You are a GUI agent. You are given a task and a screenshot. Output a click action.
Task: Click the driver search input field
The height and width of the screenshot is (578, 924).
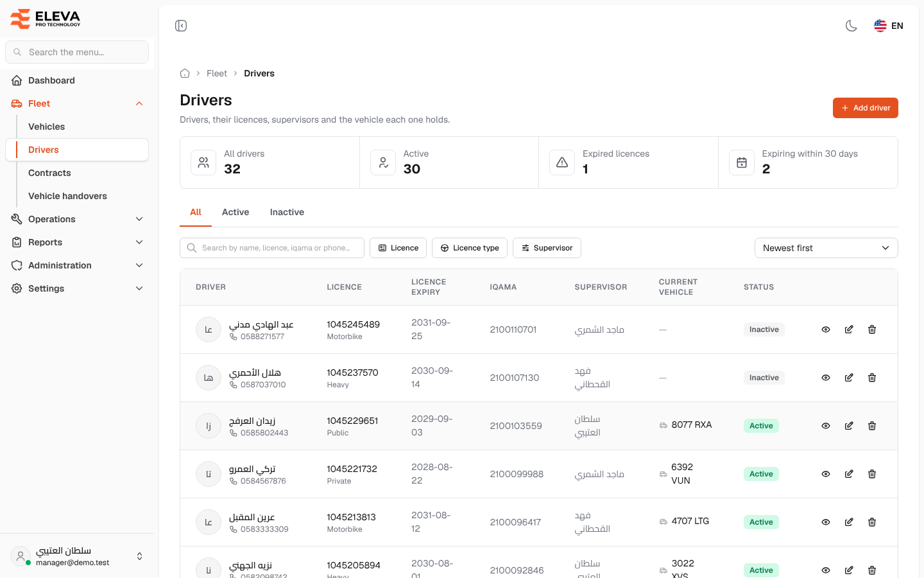click(x=272, y=248)
